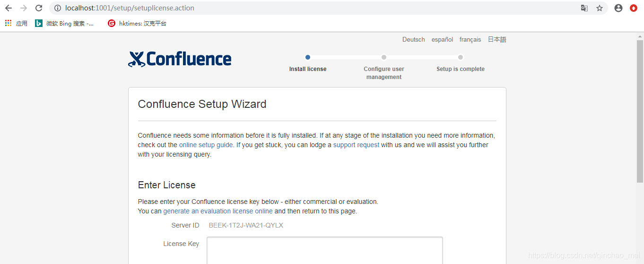Viewport: 644px width, 264px height.
Task: Open the support request link
Action: (x=356, y=145)
